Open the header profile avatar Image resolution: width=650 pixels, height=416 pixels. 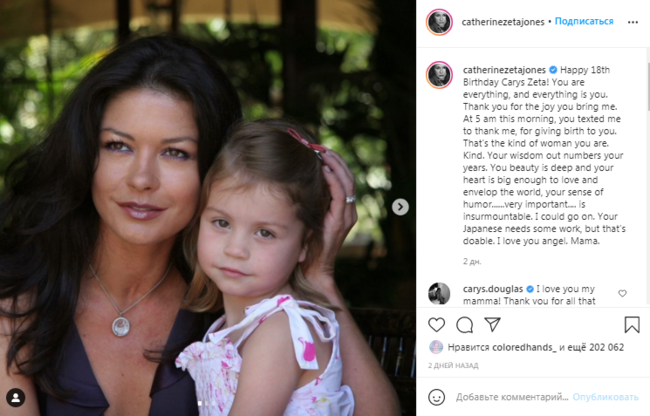(x=439, y=22)
